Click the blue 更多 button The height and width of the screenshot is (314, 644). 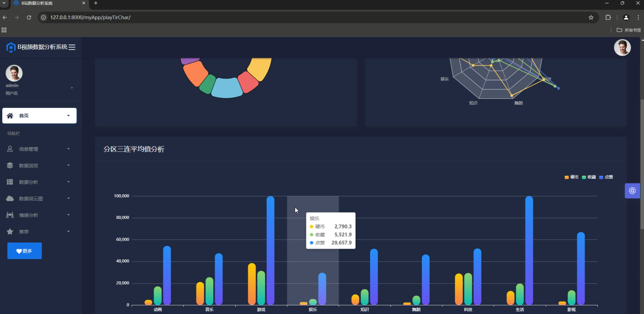pos(24,251)
